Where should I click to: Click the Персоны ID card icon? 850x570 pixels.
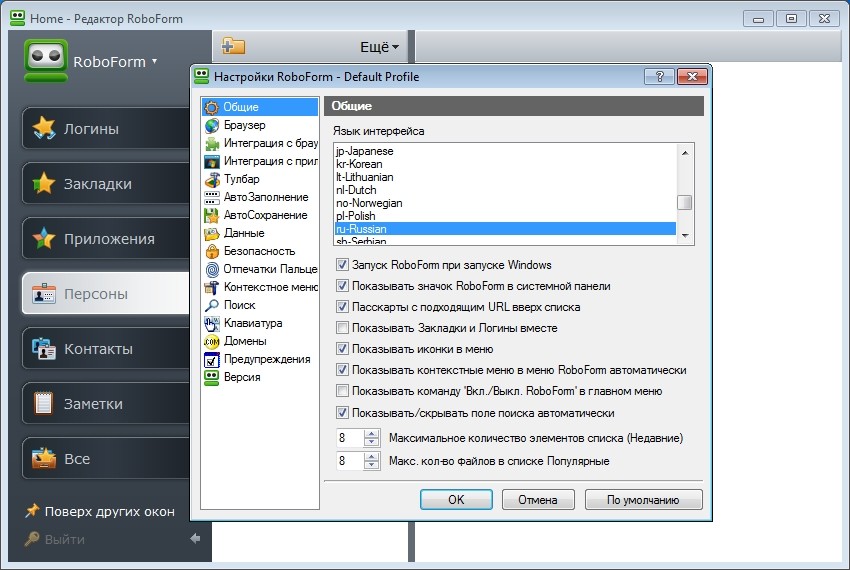44,293
